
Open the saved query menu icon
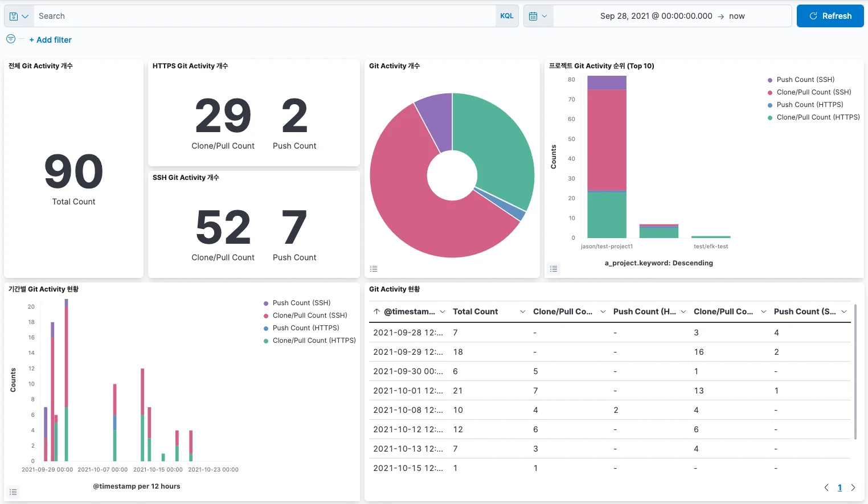click(19, 17)
